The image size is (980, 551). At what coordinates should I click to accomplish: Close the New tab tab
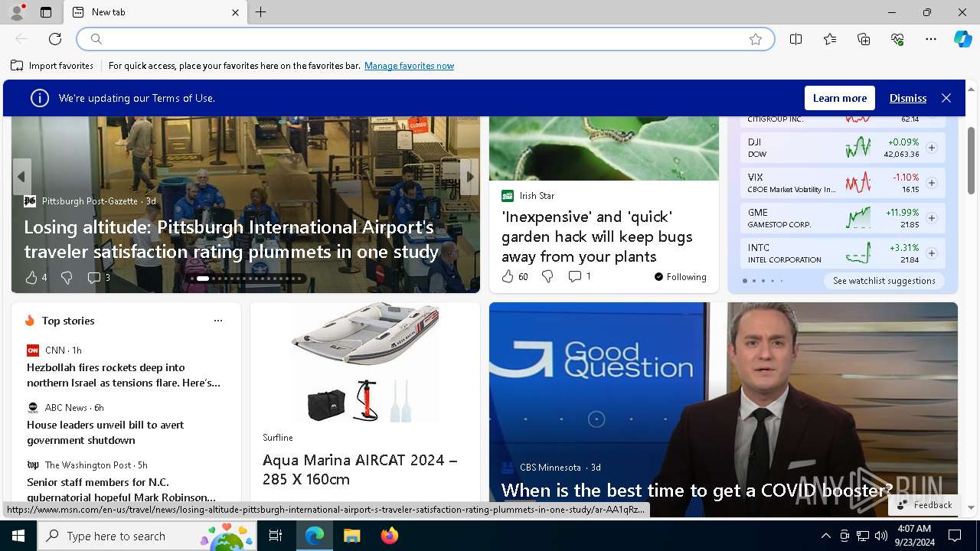(x=235, y=12)
